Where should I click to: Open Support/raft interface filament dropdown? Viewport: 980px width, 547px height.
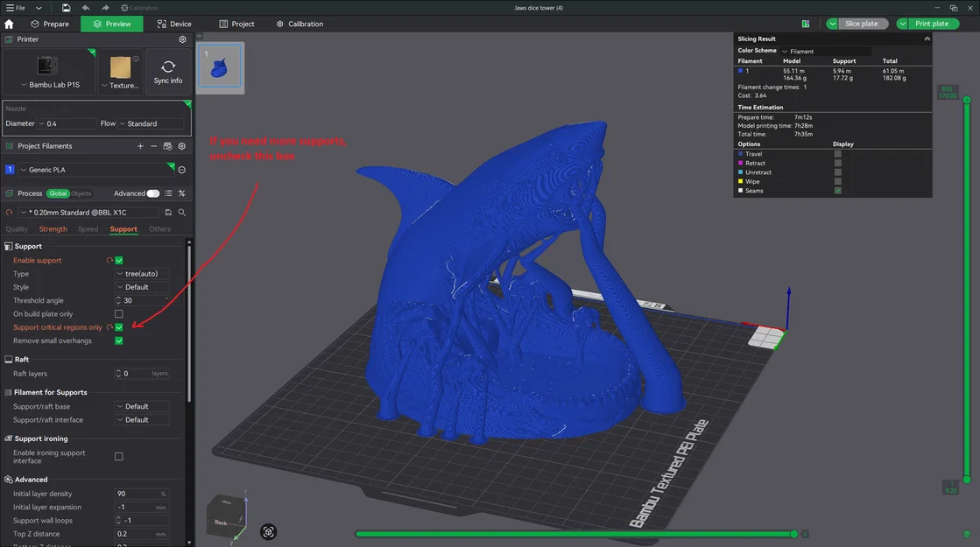click(x=142, y=420)
